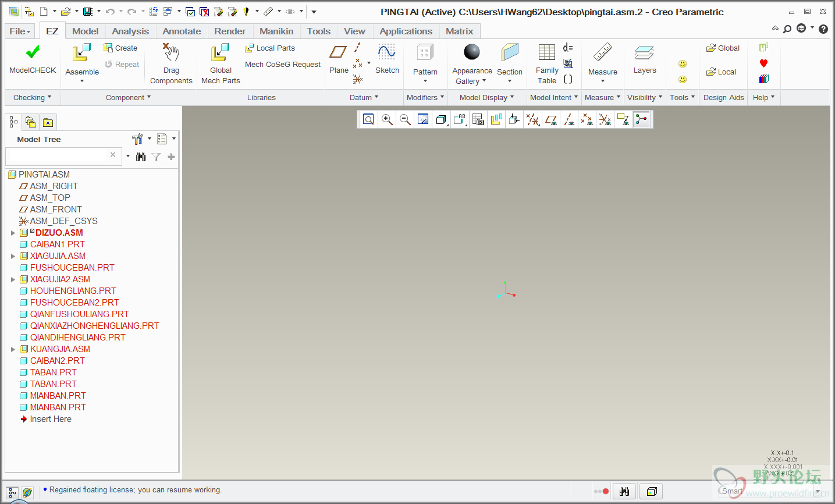
Task: Click Zoom Out magnifier
Action: pyautogui.click(x=406, y=119)
